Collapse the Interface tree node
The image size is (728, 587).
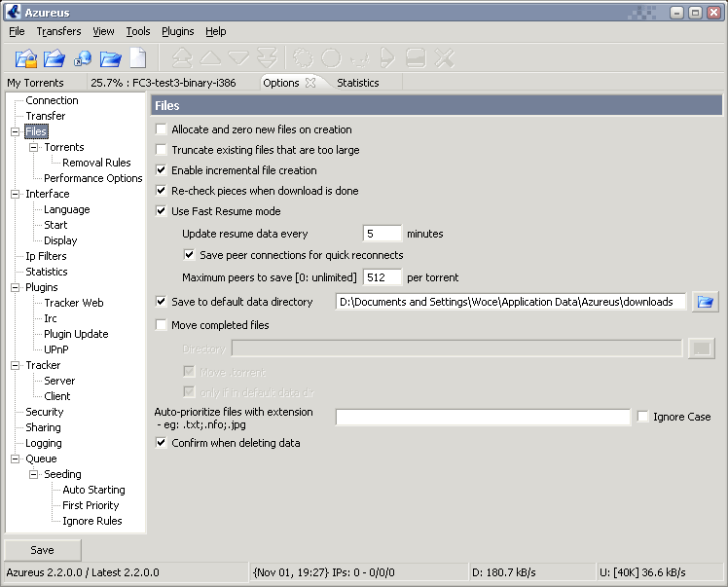16,194
